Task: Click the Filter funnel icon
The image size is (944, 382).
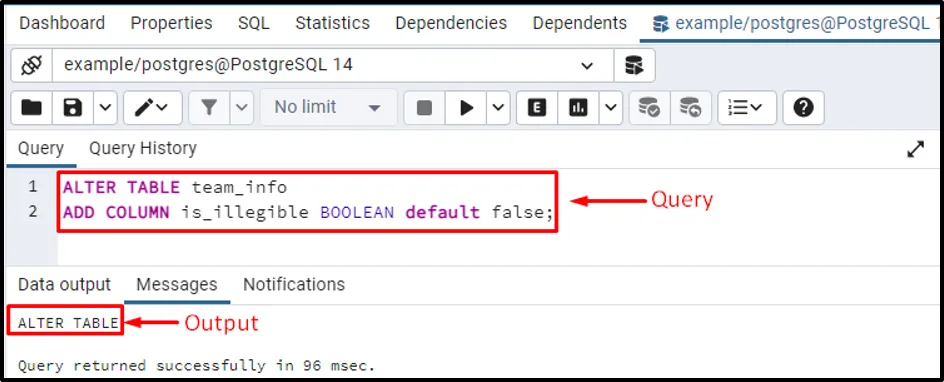Action: 209,108
